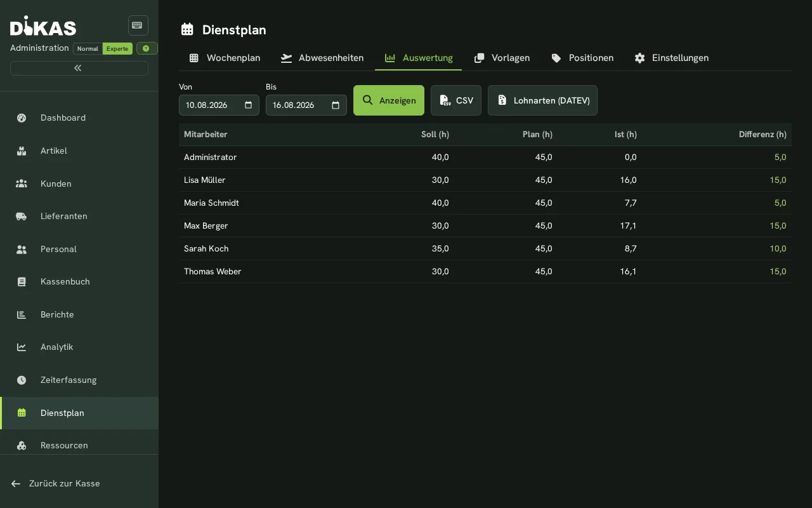This screenshot has height=508, width=812.
Task: Open the Abwesenheiten tab
Action: [x=322, y=58]
